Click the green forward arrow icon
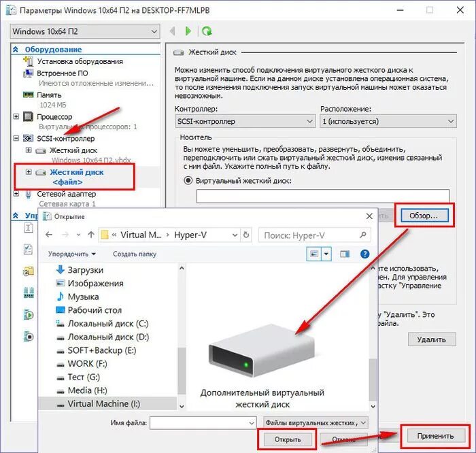The height and width of the screenshot is (453, 476). [189, 31]
